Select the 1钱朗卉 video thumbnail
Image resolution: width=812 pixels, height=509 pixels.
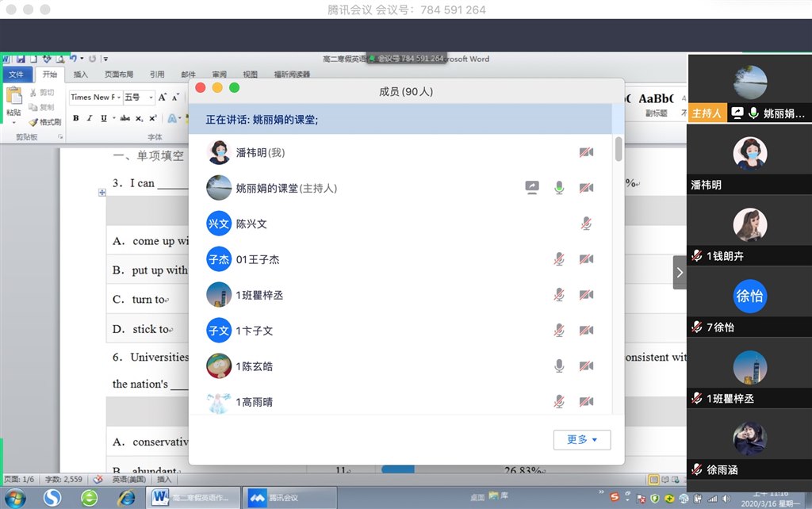coord(749,231)
